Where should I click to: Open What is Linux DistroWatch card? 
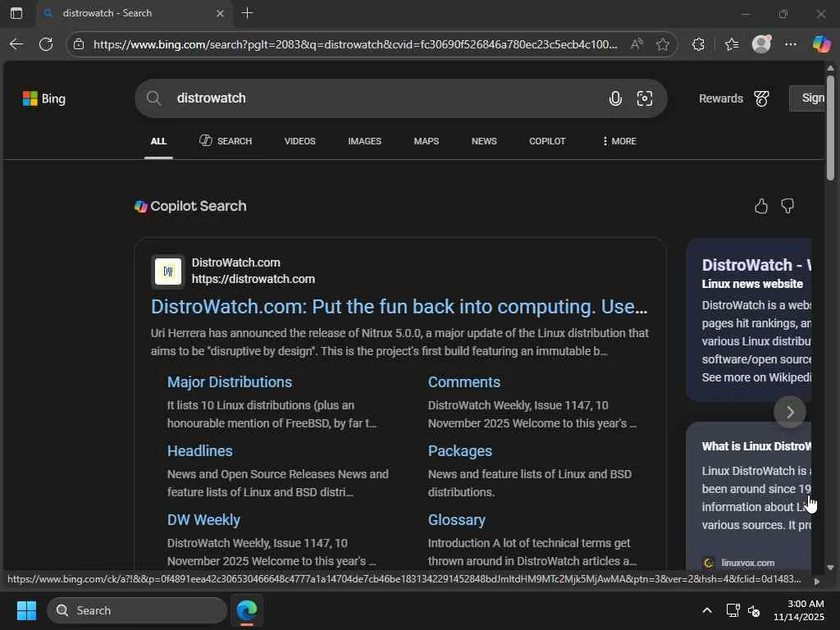748,495
